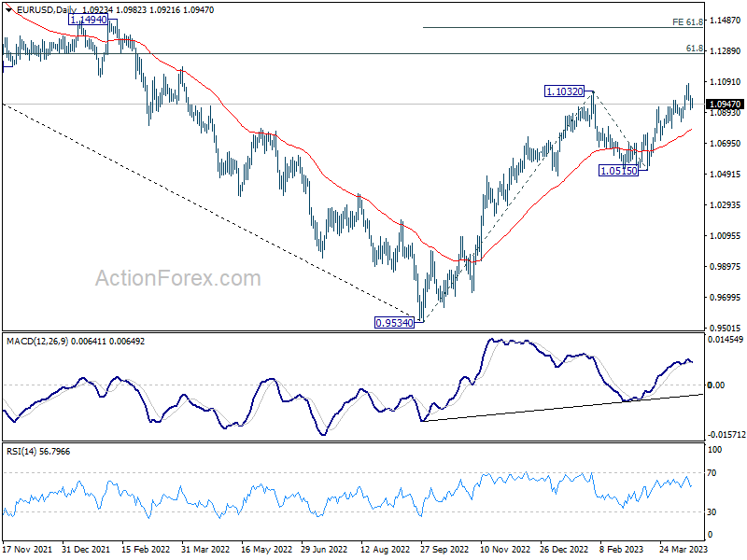Click the RSI 100 scale label
The height and width of the screenshot is (560, 747).
[715, 450]
